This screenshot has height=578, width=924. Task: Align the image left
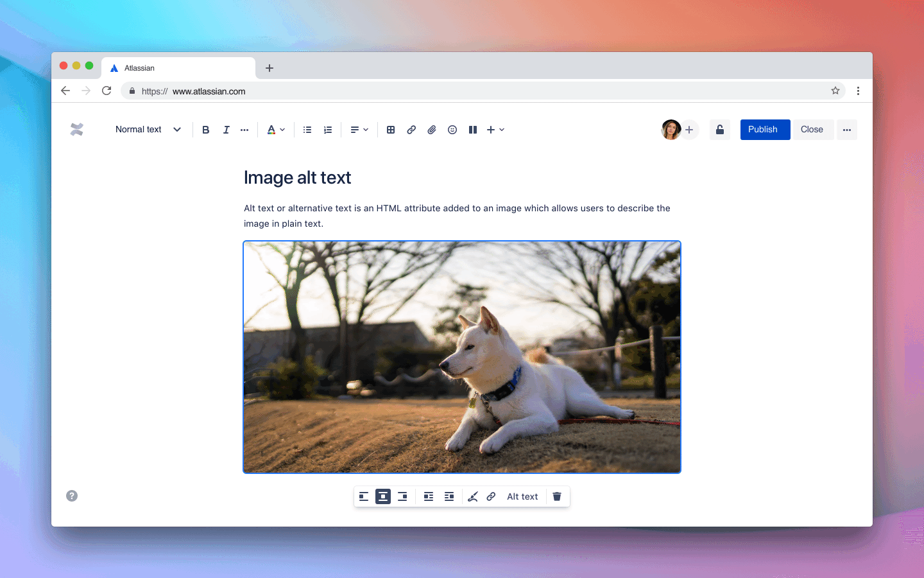(364, 496)
